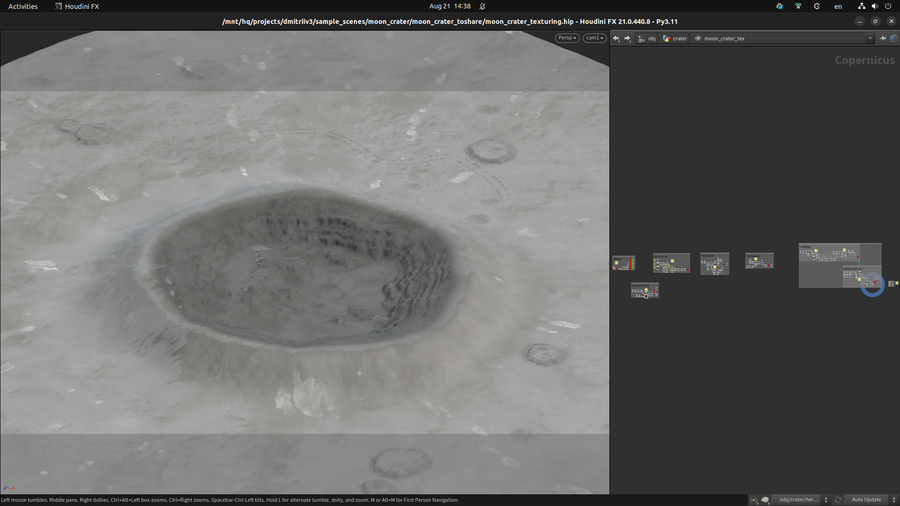The height and width of the screenshot is (506, 900).
Task: Click the /obj/crater/hei... cook path field
Action: pos(799,499)
